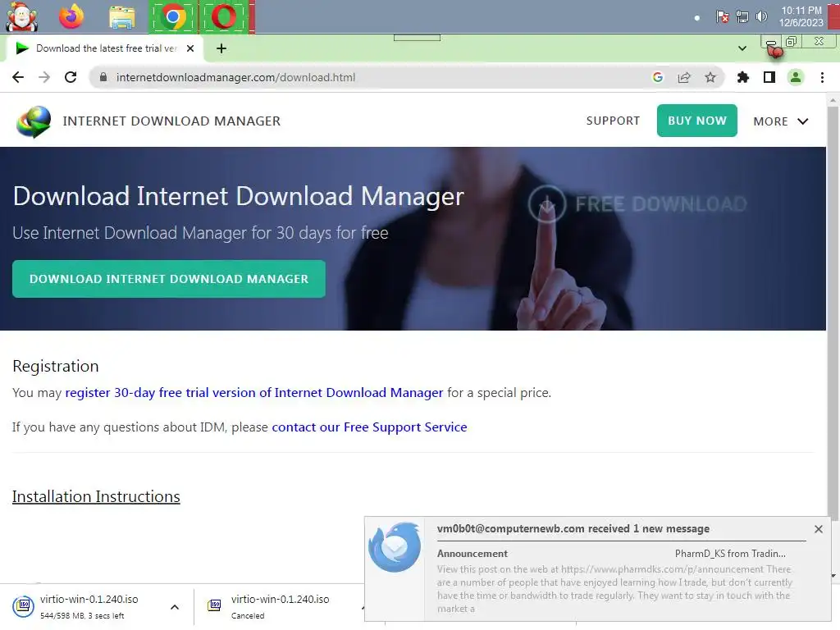Click the BUY NOW button
Image resolution: width=840 pixels, height=630 pixels.
(x=697, y=121)
